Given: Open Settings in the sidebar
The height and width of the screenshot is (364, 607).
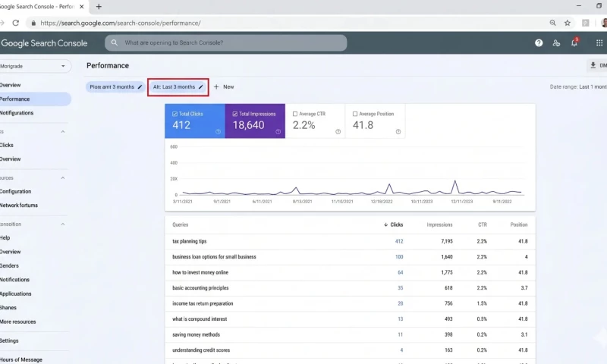Looking at the screenshot, I should [x=9, y=340].
